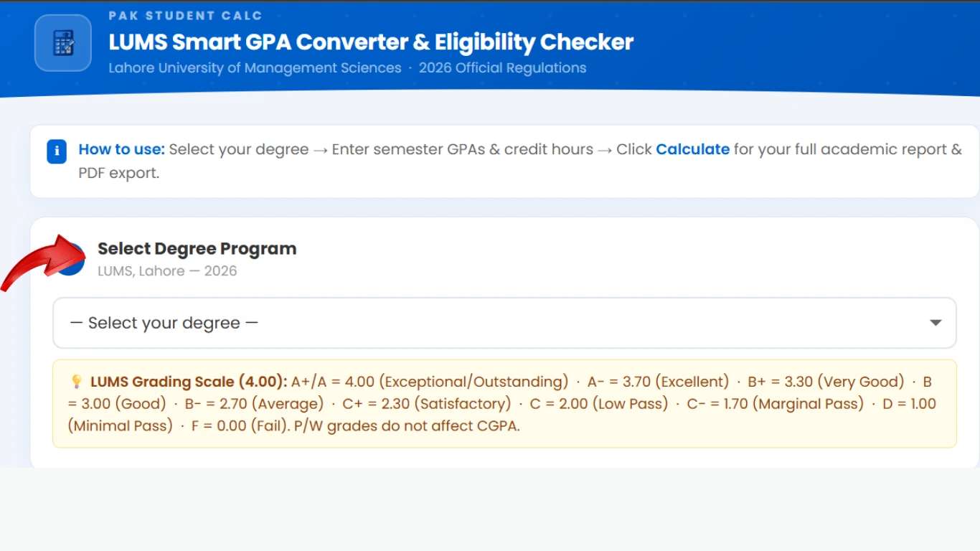Click the 'LUMS Grading Scale (4.00):' bold label
Viewport: 980px width, 551px height.
(x=189, y=382)
